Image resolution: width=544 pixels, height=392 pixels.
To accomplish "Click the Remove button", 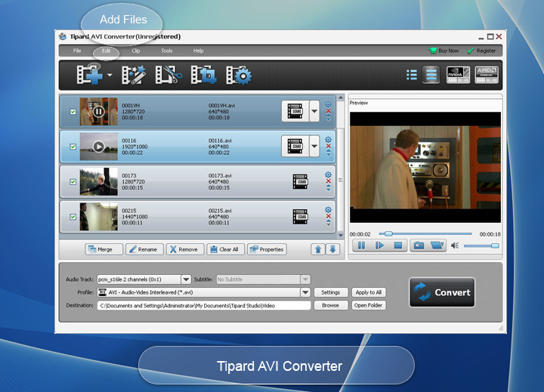I will pyautogui.click(x=185, y=249).
